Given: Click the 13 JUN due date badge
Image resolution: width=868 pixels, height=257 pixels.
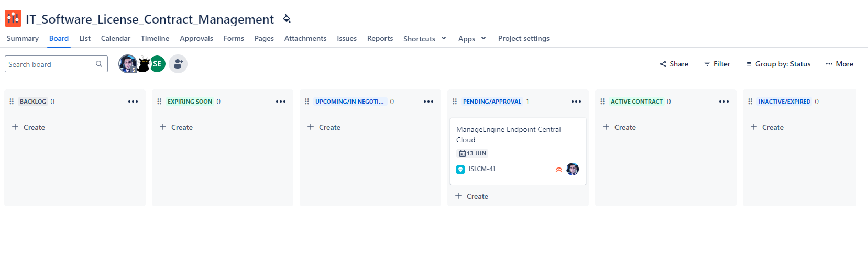Looking at the screenshot, I should click(473, 153).
